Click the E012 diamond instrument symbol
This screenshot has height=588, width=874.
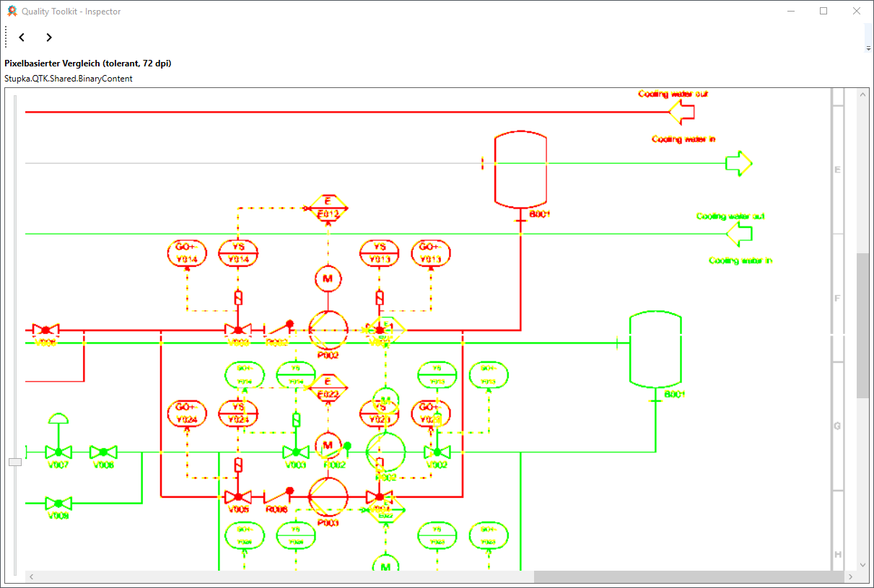tap(328, 209)
